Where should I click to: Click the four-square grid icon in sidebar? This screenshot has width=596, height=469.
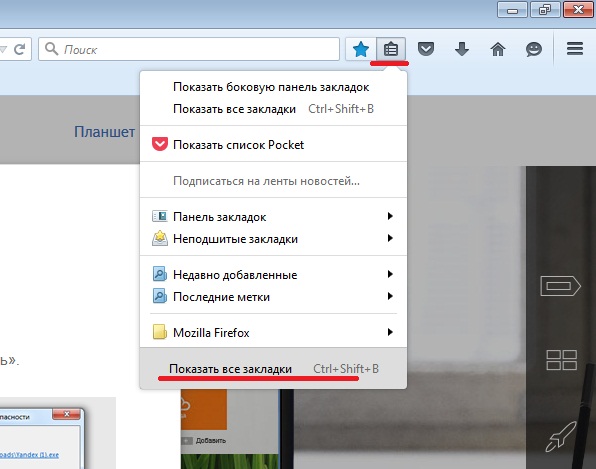561,360
